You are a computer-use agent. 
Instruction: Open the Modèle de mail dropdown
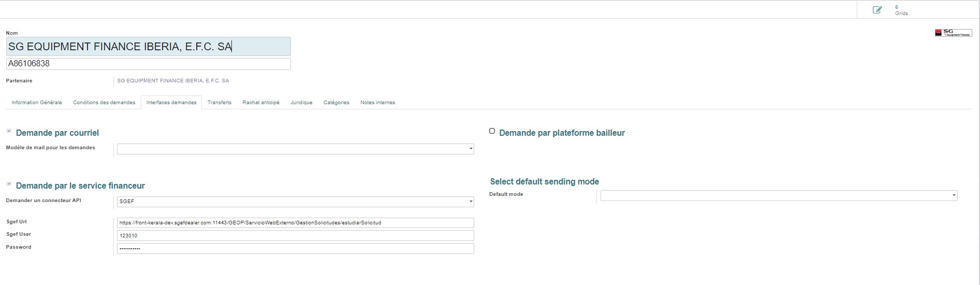coord(295,149)
